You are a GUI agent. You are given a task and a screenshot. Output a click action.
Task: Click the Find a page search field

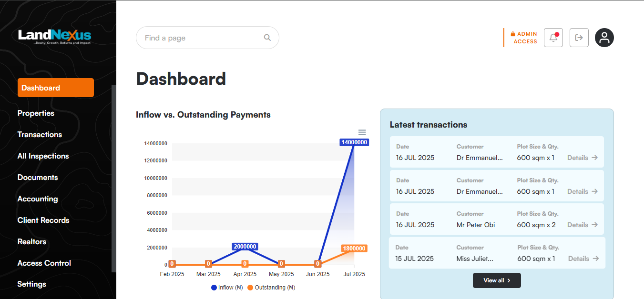200,38
